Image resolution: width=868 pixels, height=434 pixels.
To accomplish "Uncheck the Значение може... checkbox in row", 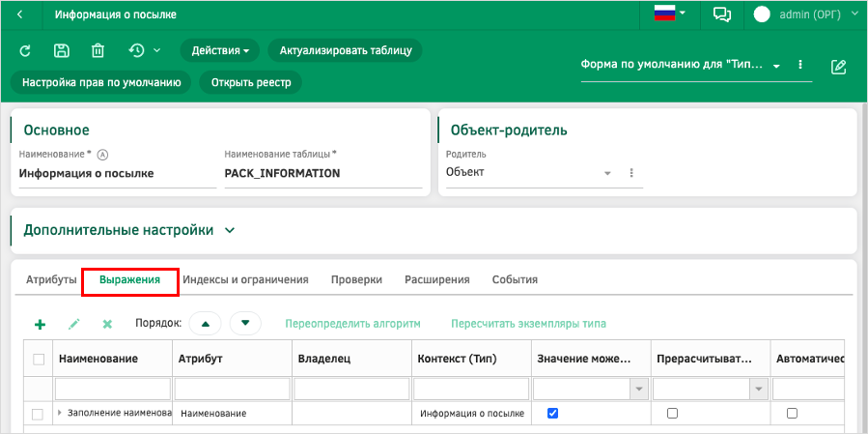I will click(552, 413).
